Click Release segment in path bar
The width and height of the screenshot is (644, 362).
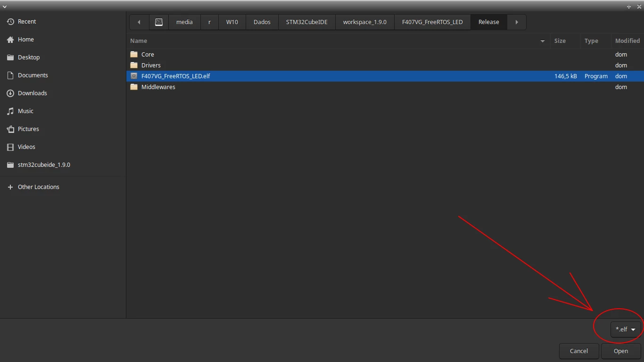click(x=489, y=22)
